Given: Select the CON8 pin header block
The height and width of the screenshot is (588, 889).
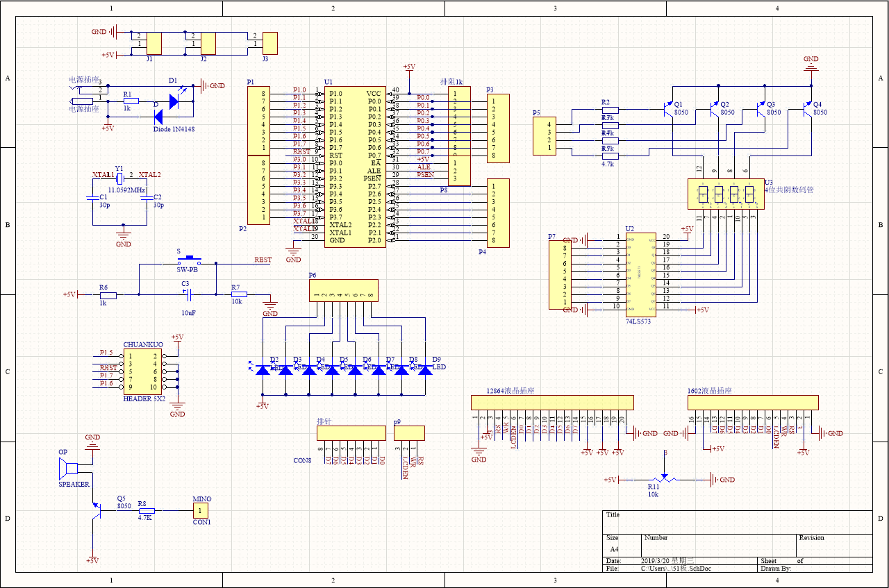Looking at the screenshot, I should coord(351,432).
